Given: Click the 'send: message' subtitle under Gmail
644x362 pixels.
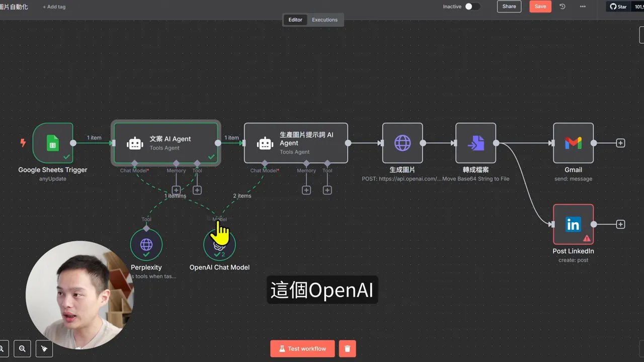Looking at the screenshot, I should [573, 179].
